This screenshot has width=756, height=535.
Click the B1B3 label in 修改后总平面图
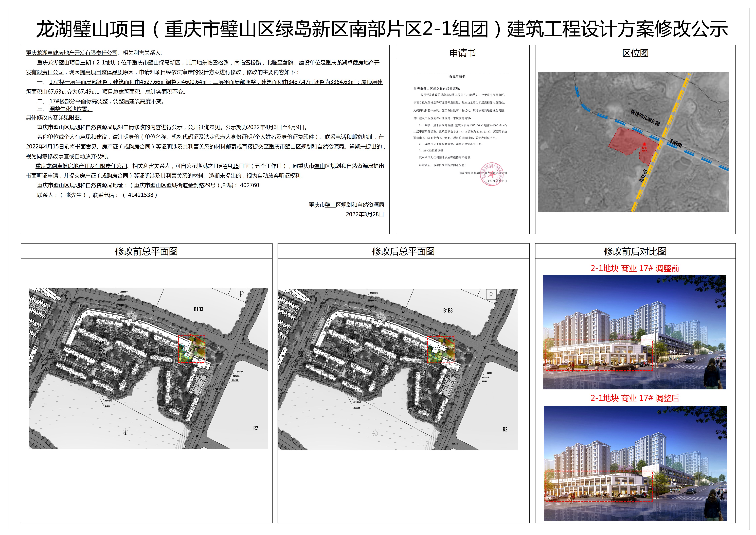click(448, 310)
